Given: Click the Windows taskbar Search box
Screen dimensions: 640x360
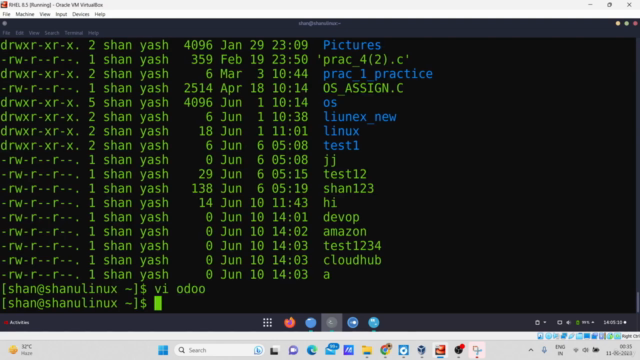Looking at the screenshot, I should (219, 350).
